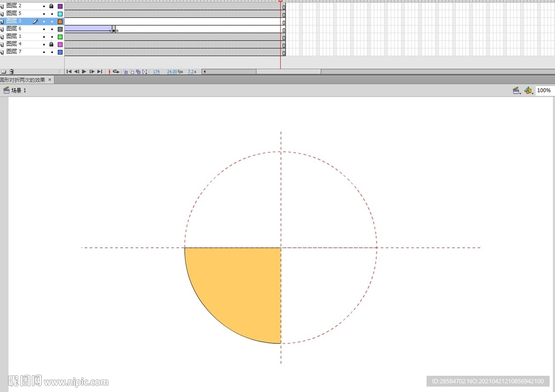The image size is (555, 392).
Task: Jump to the first frame
Action: [69, 71]
